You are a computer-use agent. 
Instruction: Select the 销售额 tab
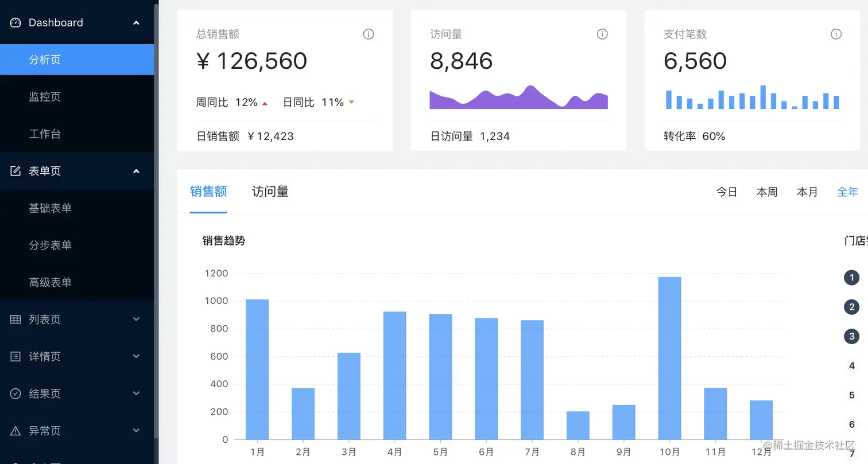[x=208, y=192]
